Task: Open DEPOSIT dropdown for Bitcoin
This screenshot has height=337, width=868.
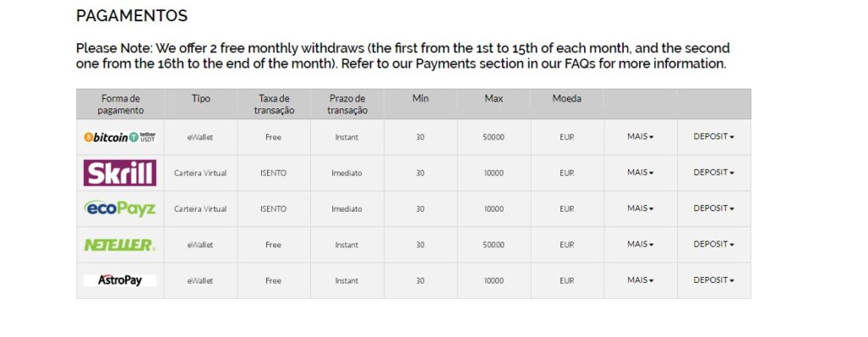Action: click(714, 136)
